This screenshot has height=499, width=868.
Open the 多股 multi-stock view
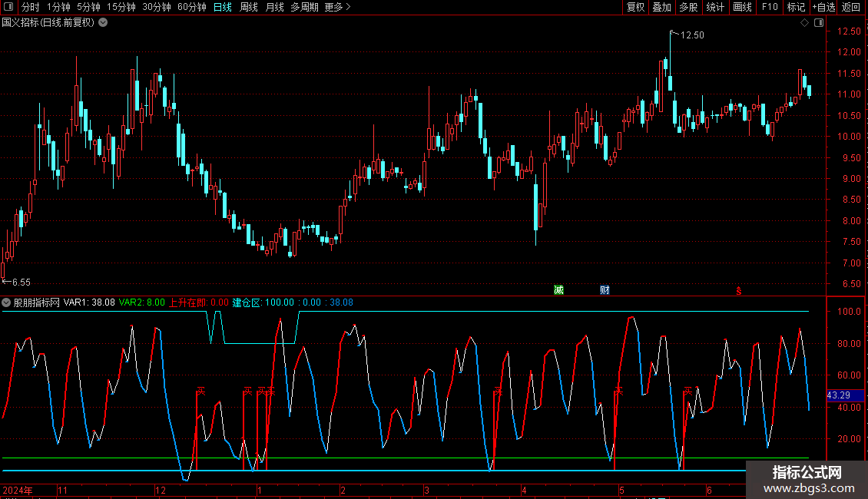[x=688, y=7]
